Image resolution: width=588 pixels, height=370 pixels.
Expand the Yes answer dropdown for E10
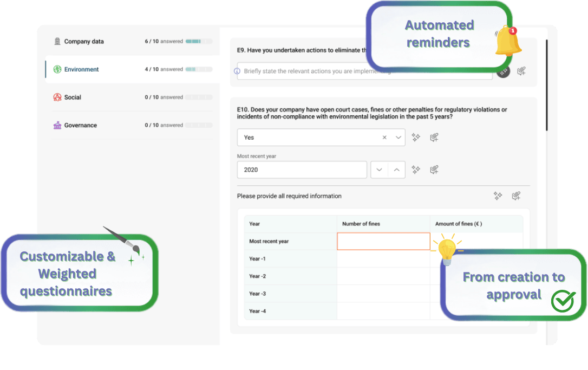click(398, 138)
